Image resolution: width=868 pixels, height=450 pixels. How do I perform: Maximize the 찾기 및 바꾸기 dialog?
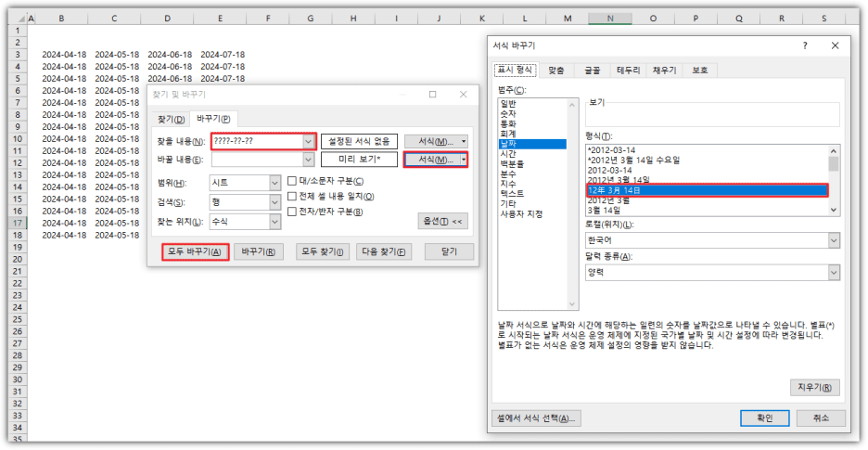(432, 95)
